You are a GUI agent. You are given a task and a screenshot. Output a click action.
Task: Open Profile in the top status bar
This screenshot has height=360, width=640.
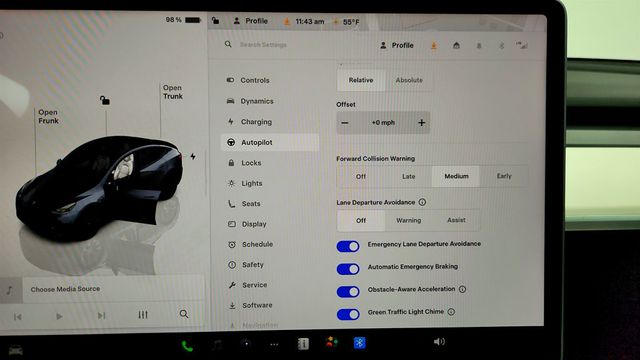251,21
